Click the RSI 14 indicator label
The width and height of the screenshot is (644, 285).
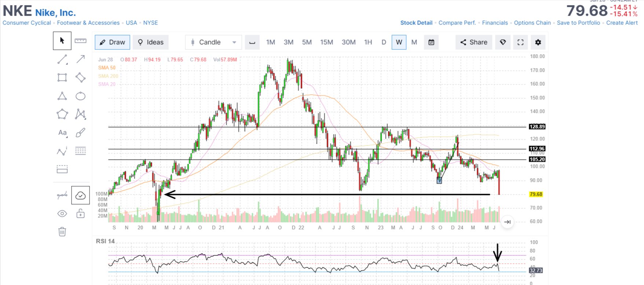105,241
